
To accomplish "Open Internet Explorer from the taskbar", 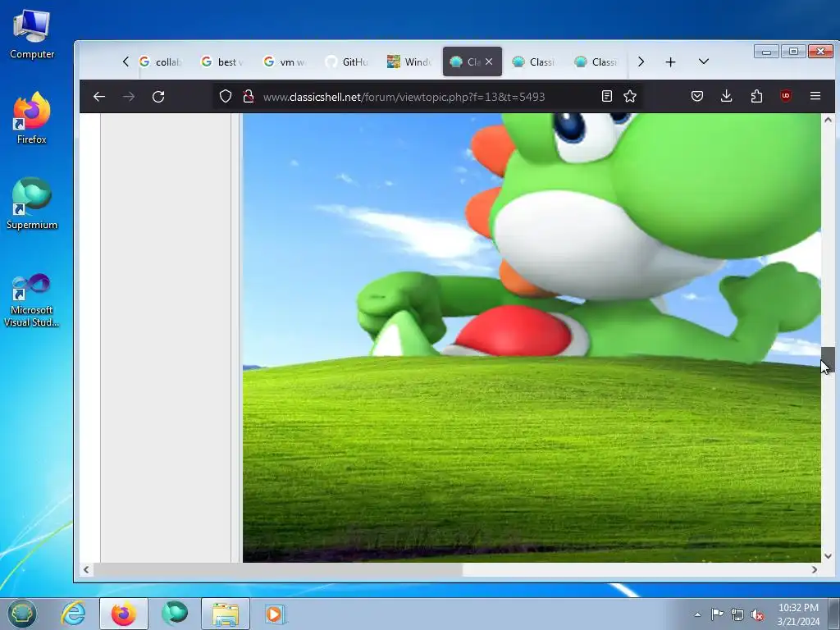I will (x=73, y=614).
